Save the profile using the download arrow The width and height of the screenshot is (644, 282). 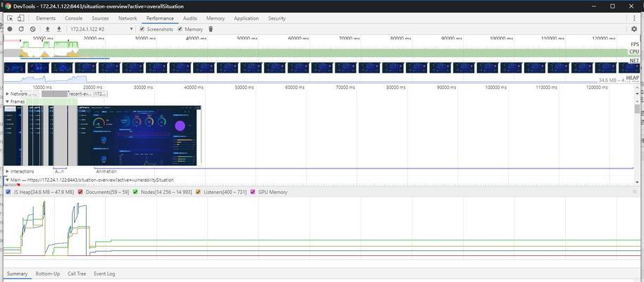pos(58,29)
